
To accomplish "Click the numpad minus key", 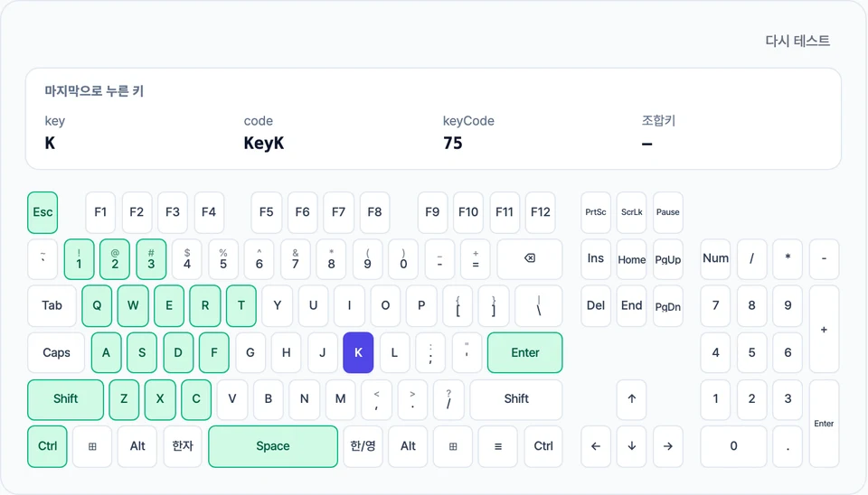I will tap(825, 259).
